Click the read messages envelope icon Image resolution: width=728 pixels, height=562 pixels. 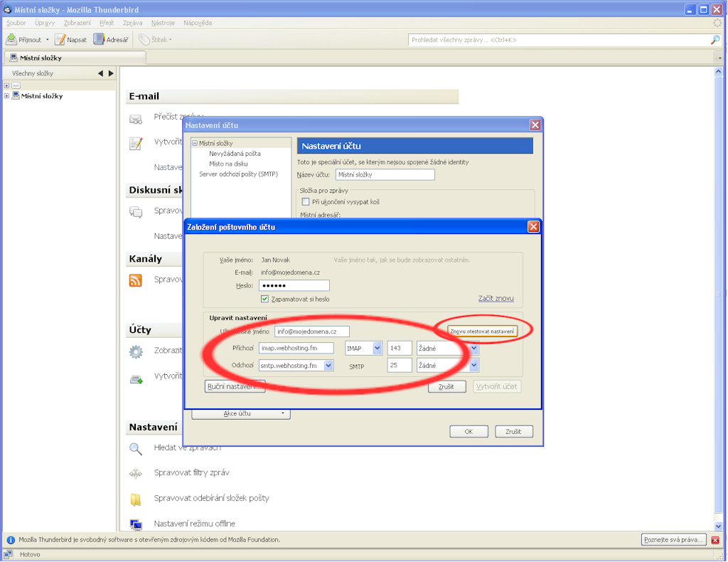136,120
